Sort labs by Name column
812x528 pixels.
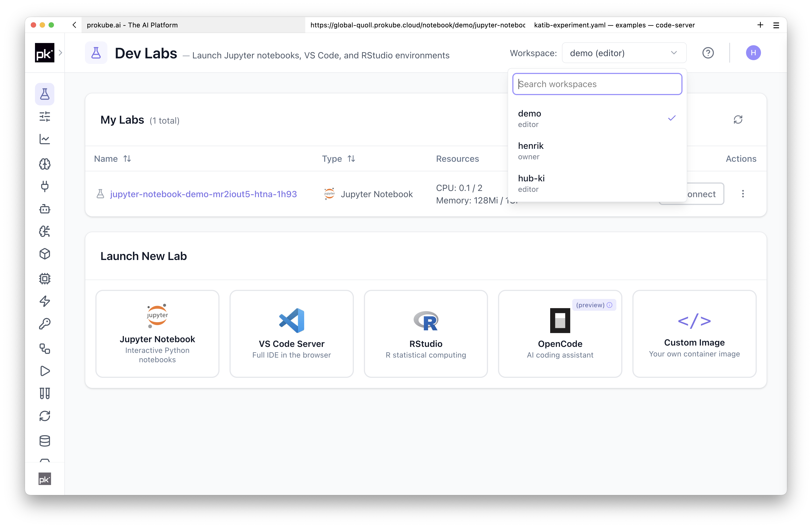pyautogui.click(x=127, y=159)
